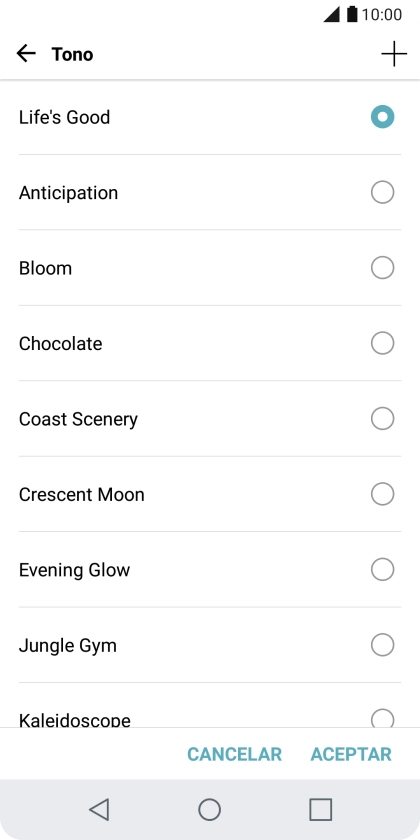Screen dimensions: 420x840
Task: Select the Chocolate radio button
Action: pos(382,343)
